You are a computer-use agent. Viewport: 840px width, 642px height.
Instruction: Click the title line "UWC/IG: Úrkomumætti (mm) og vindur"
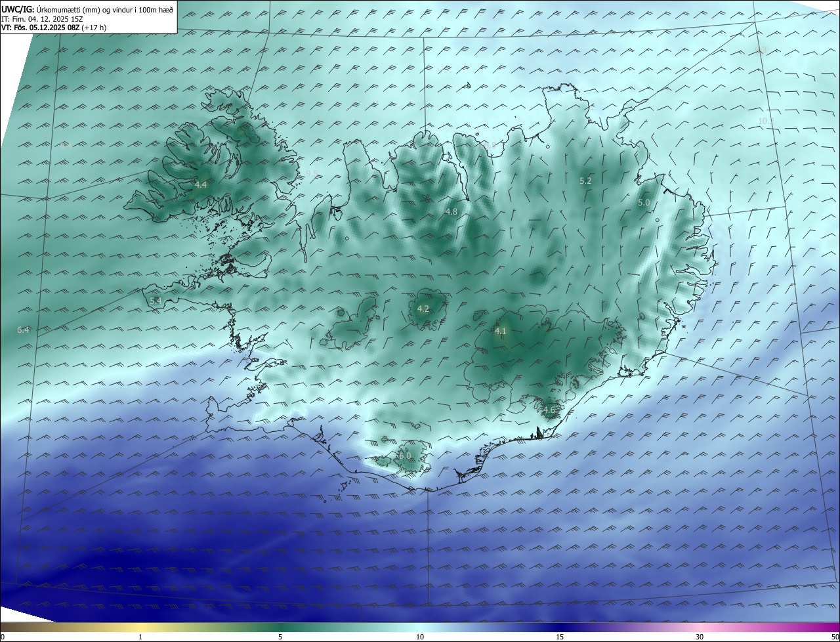pos(87,9)
